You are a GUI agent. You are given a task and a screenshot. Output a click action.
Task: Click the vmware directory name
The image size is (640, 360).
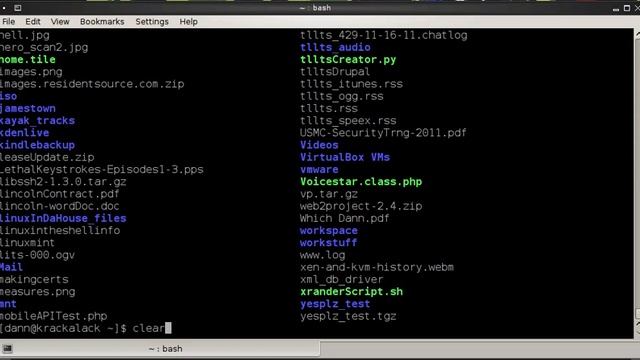[x=319, y=170]
